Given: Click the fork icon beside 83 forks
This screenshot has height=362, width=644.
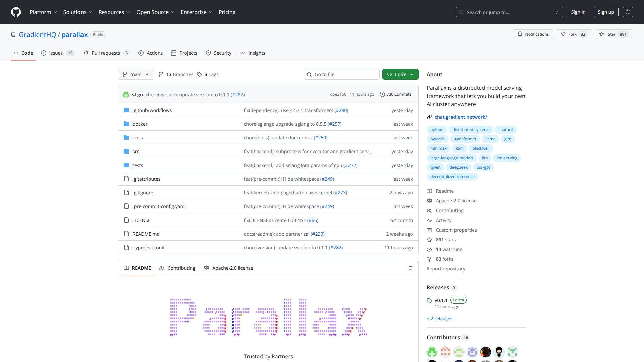Looking at the screenshot, I should click(x=430, y=259).
